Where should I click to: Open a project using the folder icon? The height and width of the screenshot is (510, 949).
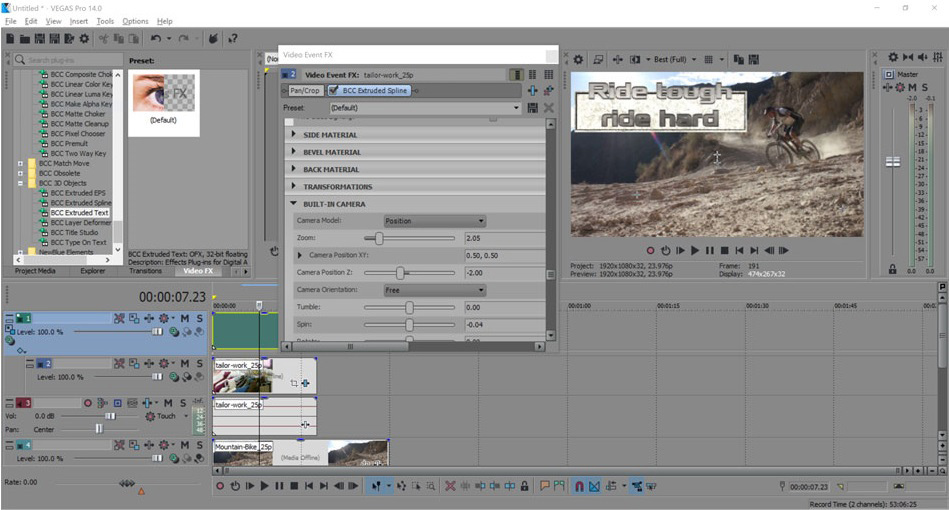coord(25,39)
